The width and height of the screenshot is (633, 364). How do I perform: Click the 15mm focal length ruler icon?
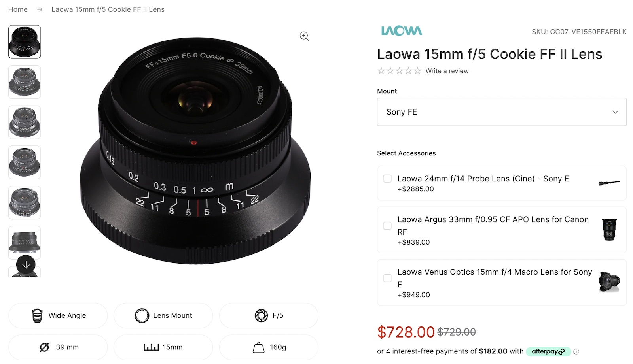coord(151,347)
